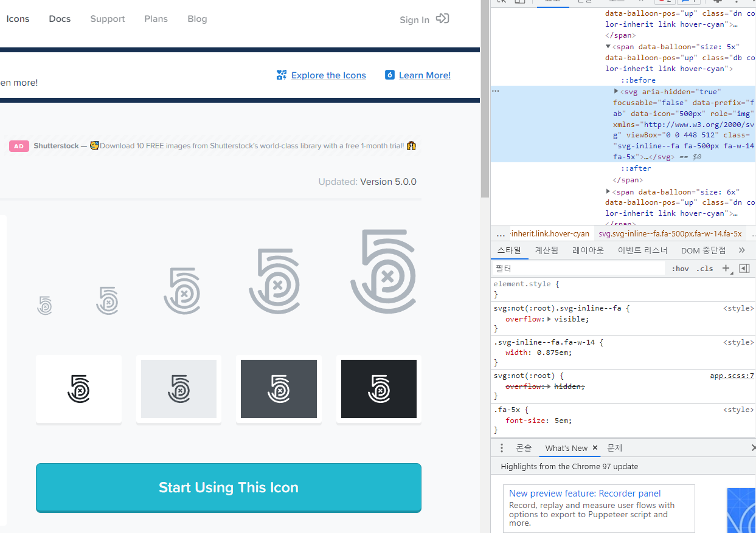The height and width of the screenshot is (533, 756).
Task: Click ellipsis beside selected svg node
Action: pos(496,91)
